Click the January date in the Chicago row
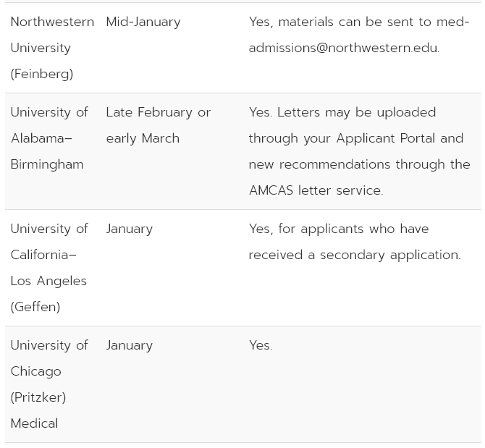The height and width of the screenshot is (448, 485). coord(130,345)
